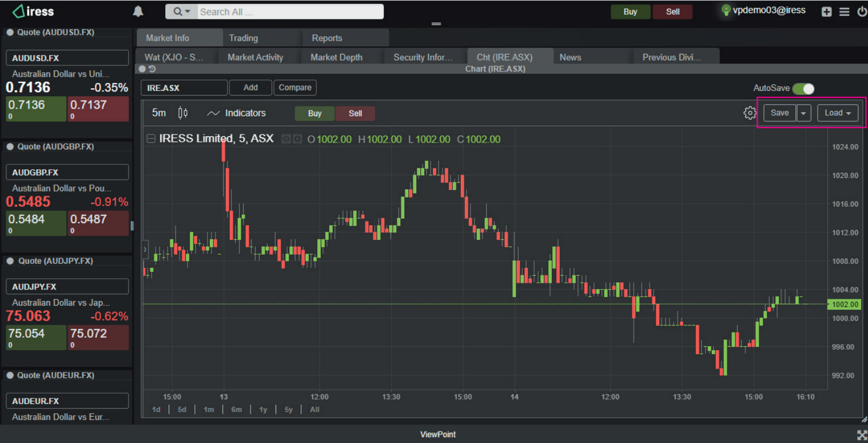Click the Indicators label
The height and width of the screenshot is (443, 868).
245,113
